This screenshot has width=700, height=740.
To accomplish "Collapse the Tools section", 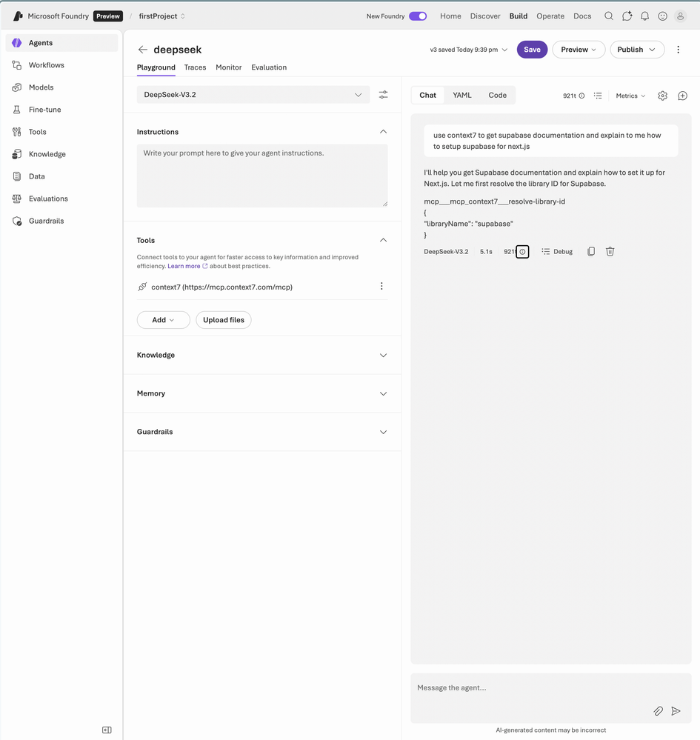I will click(383, 240).
